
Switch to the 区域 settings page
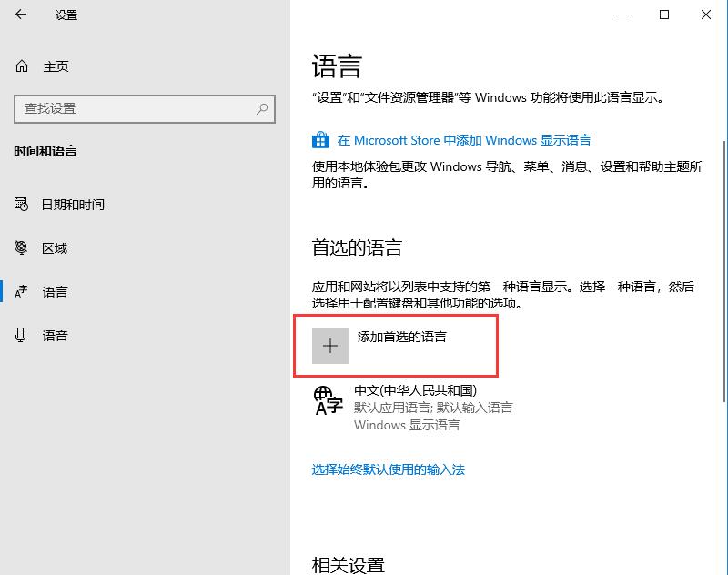pos(55,247)
